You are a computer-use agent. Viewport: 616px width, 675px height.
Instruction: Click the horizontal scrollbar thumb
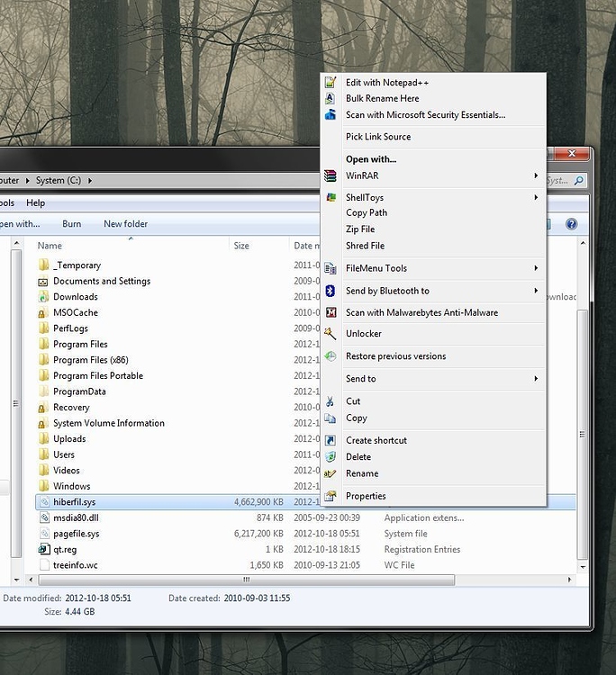[x=247, y=580]
